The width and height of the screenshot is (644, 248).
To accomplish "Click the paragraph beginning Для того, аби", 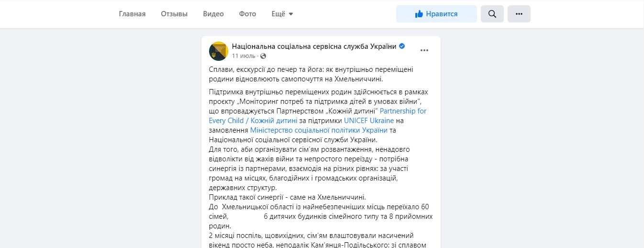I will (309, 169).
